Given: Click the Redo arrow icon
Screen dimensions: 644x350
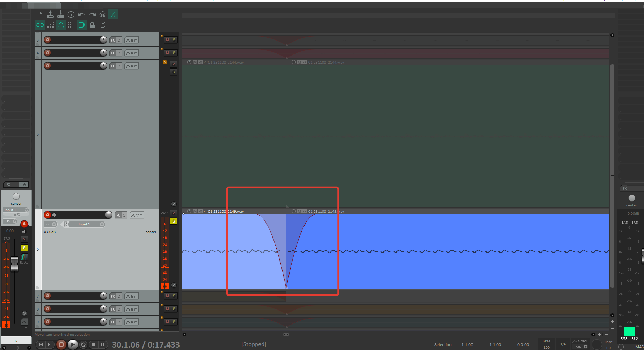Looking at the screenshot, I should point(92,14).
